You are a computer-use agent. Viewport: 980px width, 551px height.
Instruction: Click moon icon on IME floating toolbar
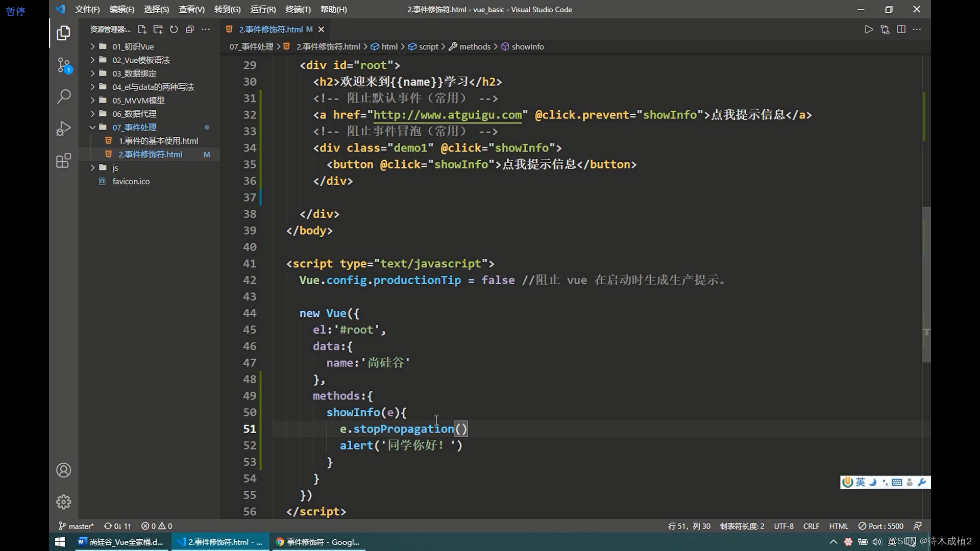pos(873,482)
